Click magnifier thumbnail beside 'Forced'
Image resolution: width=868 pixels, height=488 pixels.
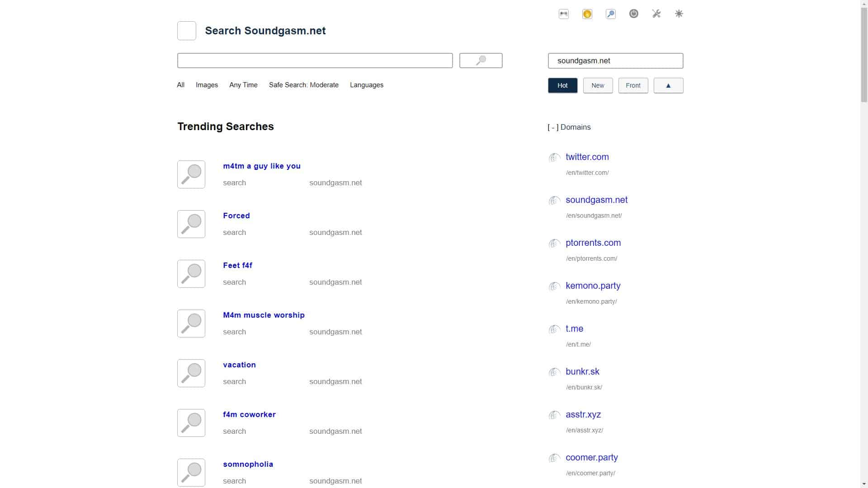[191, 224]
